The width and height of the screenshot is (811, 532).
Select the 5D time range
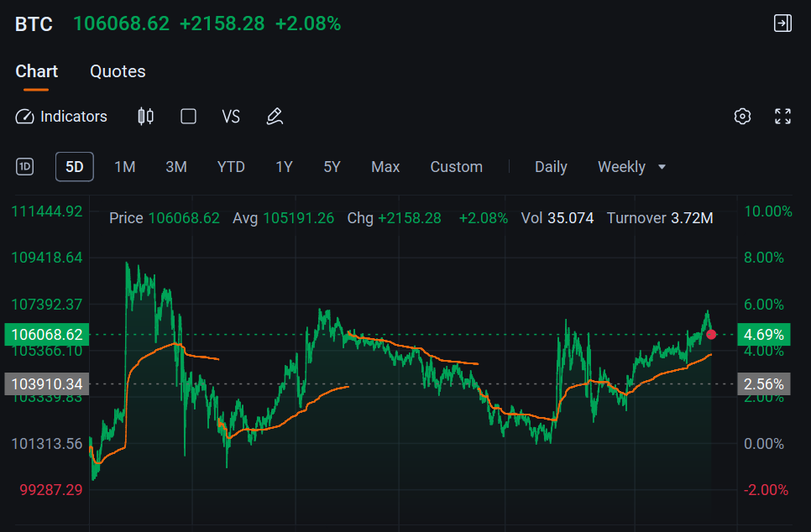[x=75, y=167]
